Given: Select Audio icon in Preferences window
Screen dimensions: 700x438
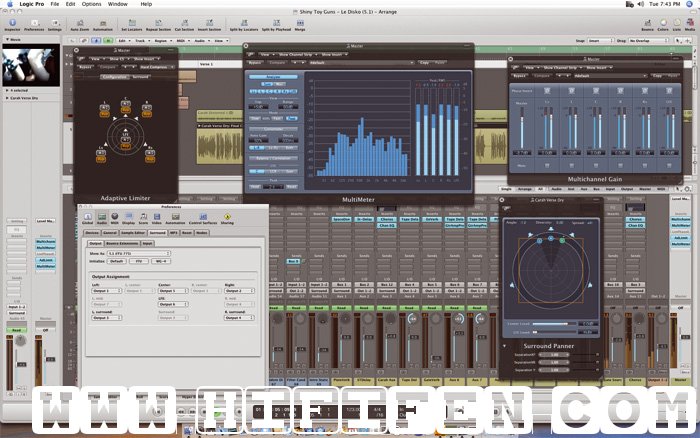Looking at the screenshot, I should 102,217.
